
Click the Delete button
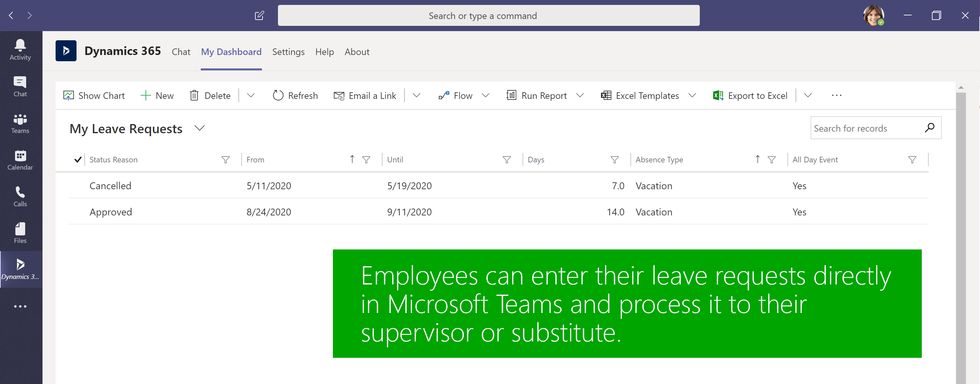pyautogui.click(x=210, y=95)
